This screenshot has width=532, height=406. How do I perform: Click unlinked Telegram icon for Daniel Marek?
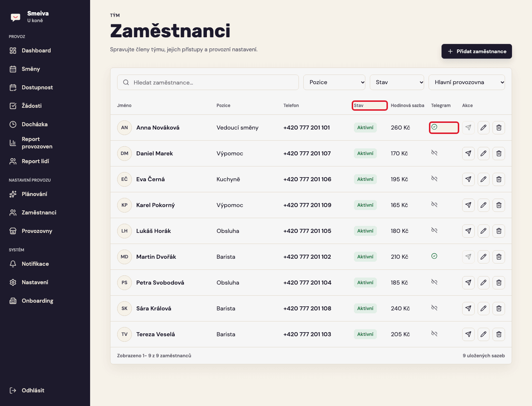click(x=434, y=153)
